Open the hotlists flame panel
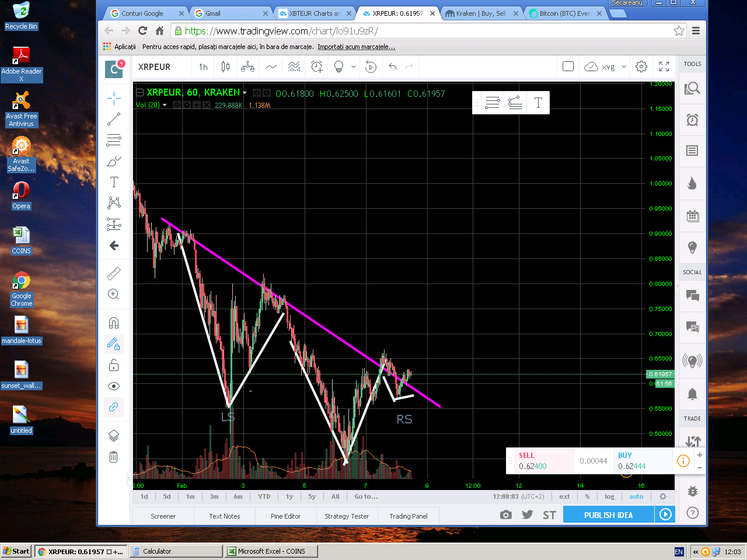This screenshot has width=747, height=560. pyautogui.click(x=692, y=184)
